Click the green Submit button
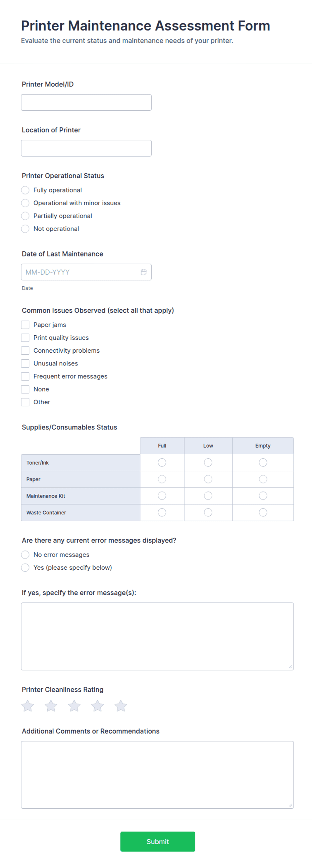Image resolution: width=312 pixels, height=868 pixels. tap(158, 842)
